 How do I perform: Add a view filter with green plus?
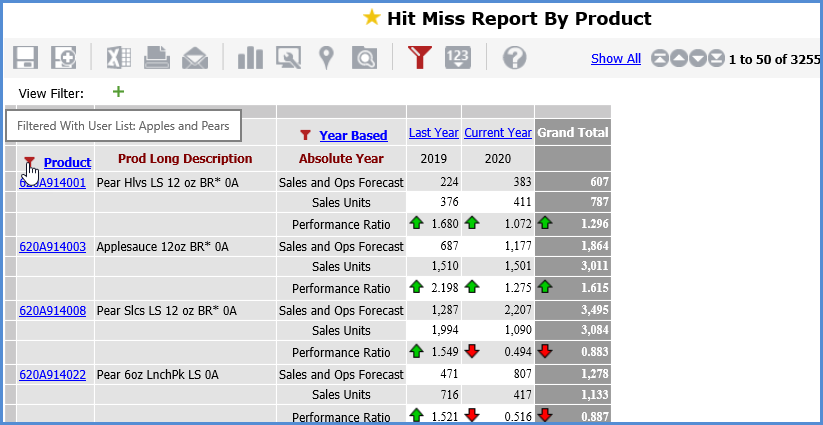[x=119, y=92]
